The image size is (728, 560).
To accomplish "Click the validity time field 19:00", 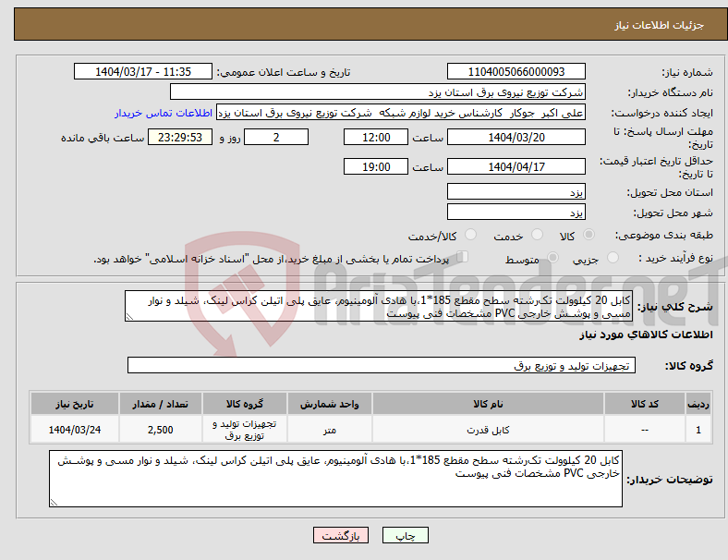I will (x=376, y=166).
